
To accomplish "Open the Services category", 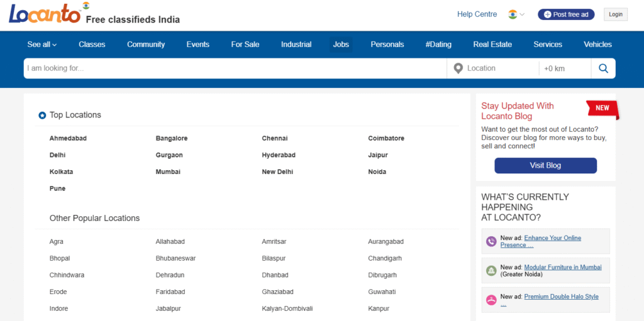I will pos(548,45).
